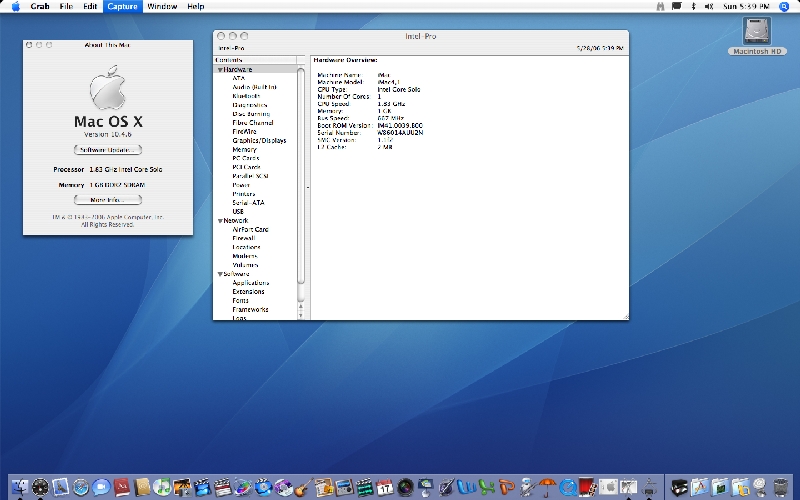Open the Edit menu

coord(90,7)
